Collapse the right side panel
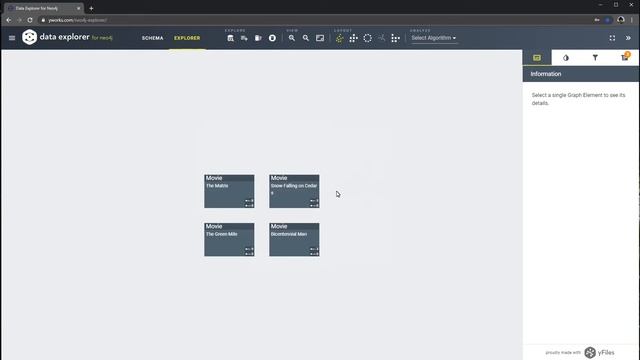640x360 pixels. point(628,38)
